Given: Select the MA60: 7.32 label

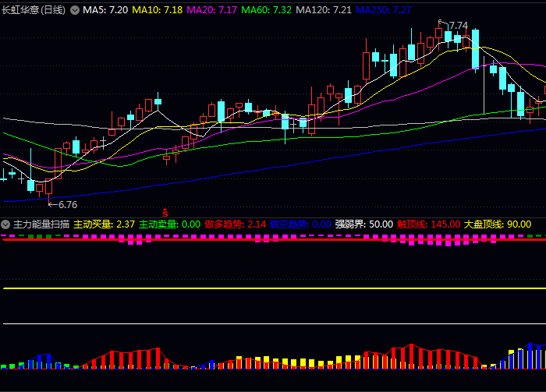Looking at the screenshot, I should pos(267,10).
